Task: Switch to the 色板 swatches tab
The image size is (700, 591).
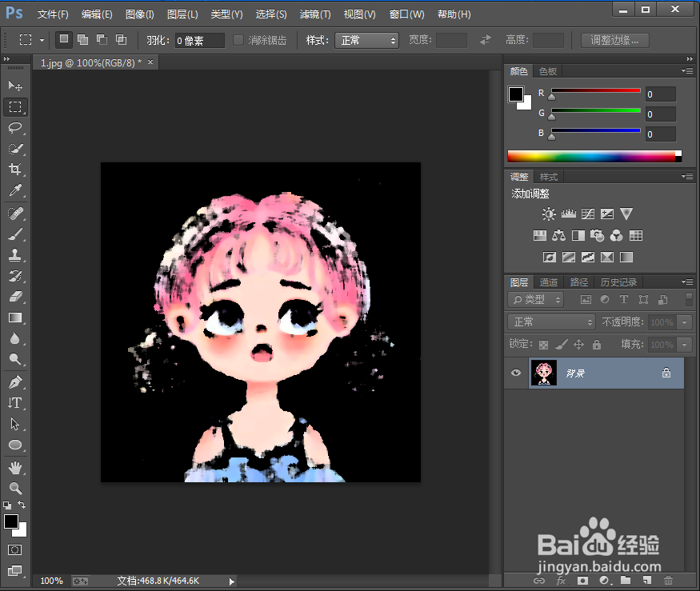Action: point(548,71)
